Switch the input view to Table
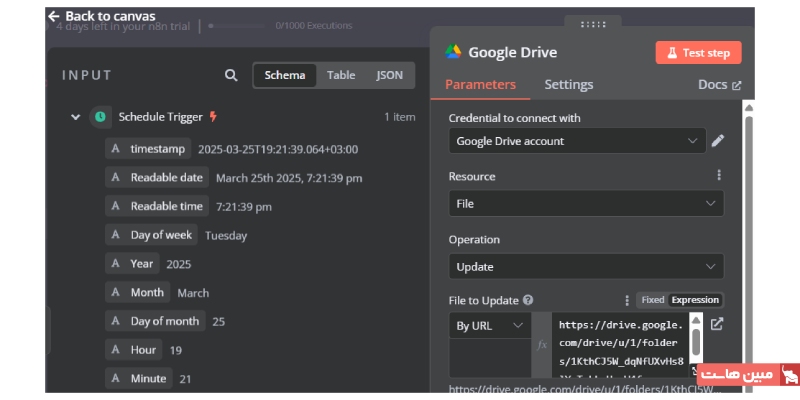800x400 pixels. tap(341, 75)
